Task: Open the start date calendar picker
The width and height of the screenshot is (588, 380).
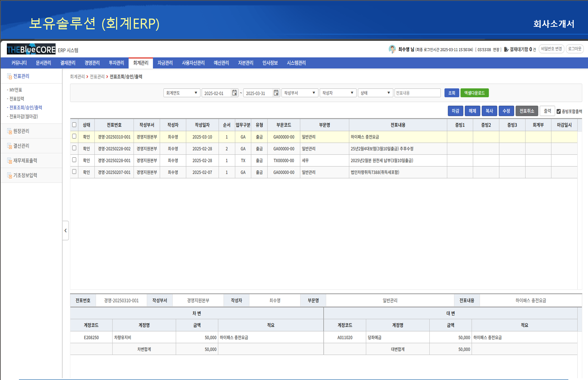Action: (234, 93)
